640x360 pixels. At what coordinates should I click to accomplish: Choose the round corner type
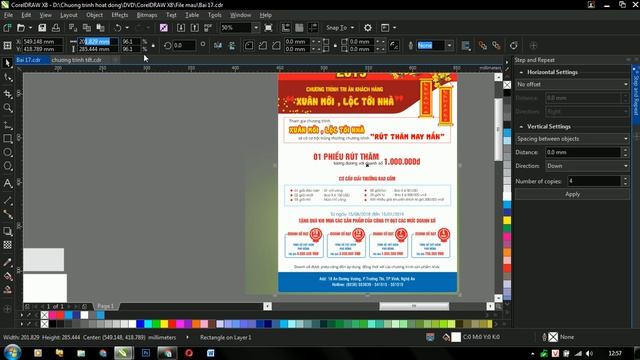249,45
